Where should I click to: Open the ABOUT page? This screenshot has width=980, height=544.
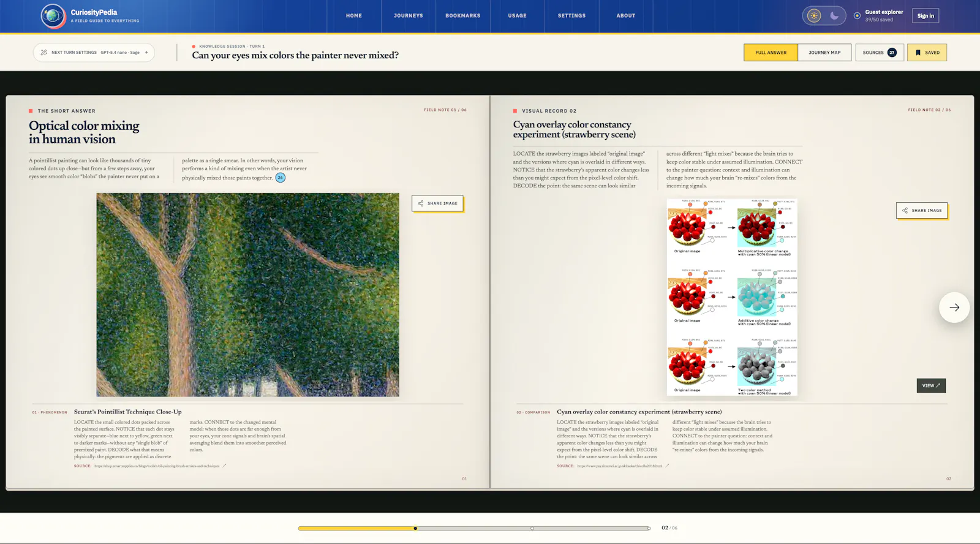point(626,16)
